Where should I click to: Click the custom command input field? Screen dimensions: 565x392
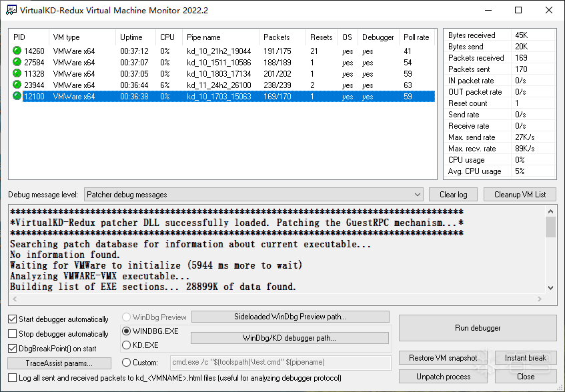click(x=281, y=363)
